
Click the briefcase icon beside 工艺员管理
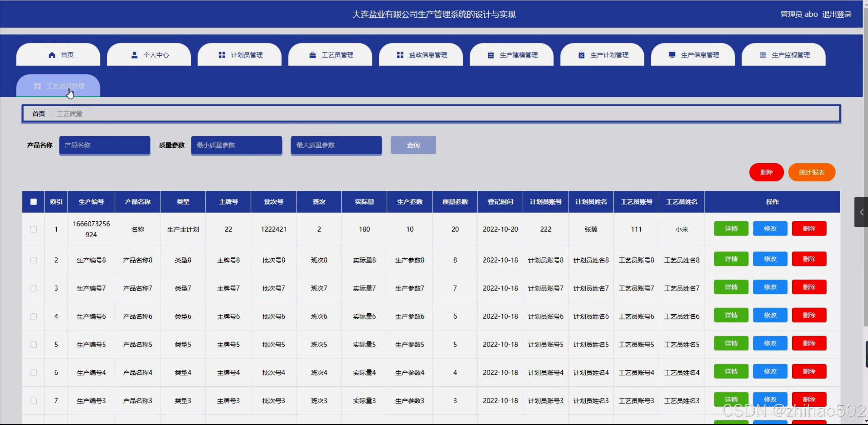coord(313,55)
